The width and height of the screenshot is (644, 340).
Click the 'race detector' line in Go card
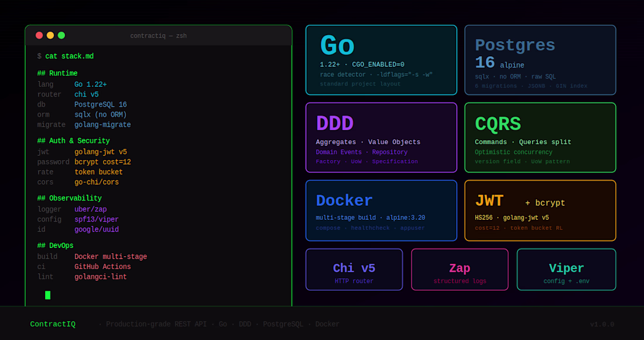coord(376,75)
